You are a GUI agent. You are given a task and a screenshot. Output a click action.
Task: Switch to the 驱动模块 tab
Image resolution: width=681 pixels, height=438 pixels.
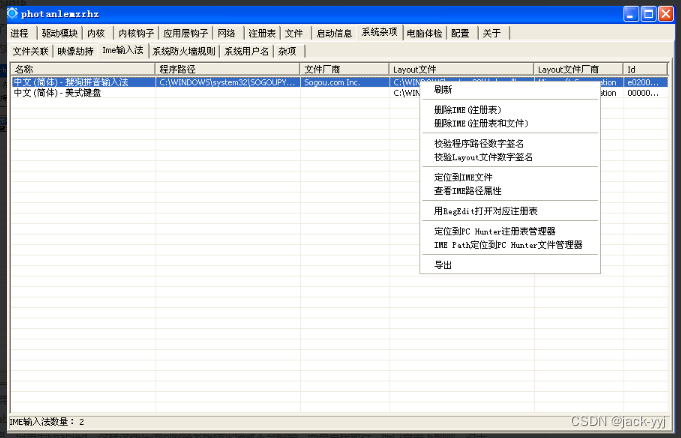[x=60, y=33]
